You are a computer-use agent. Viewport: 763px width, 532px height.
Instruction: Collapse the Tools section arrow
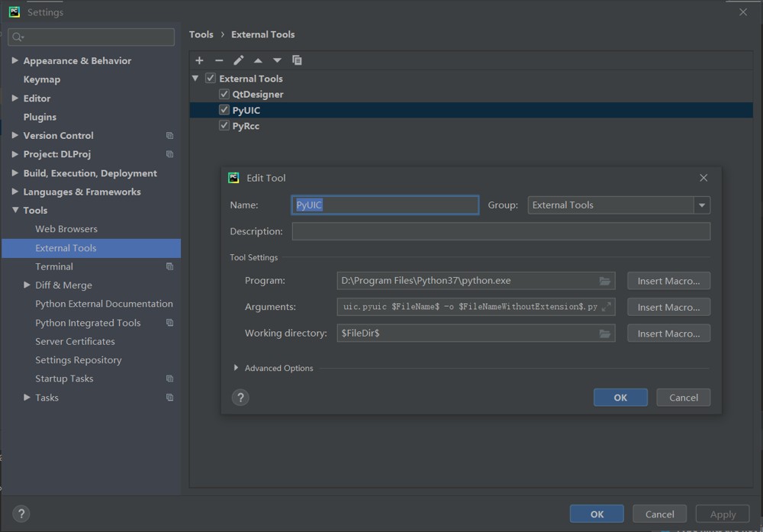coord(15,210)
